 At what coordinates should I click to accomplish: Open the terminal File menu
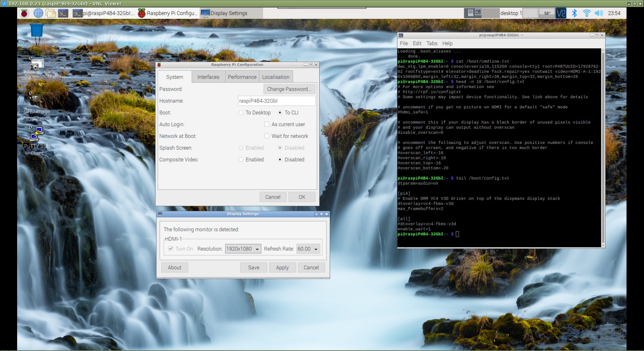[x=404, y=43]
